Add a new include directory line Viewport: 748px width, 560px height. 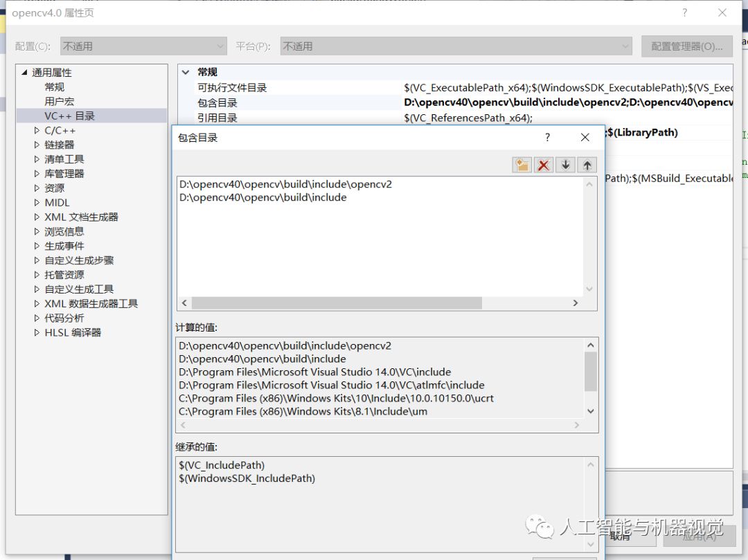tap(522, 165)
